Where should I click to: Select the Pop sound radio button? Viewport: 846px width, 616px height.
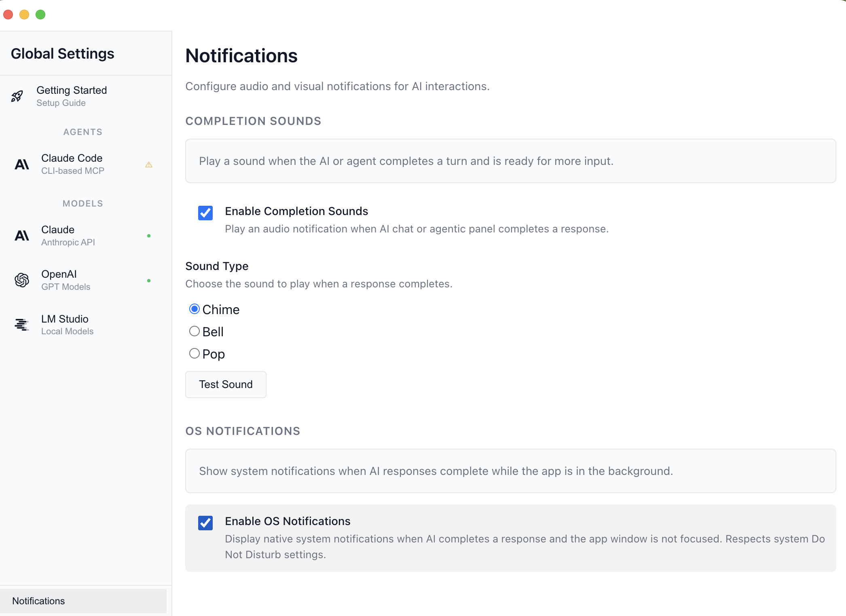pos(195,354)
